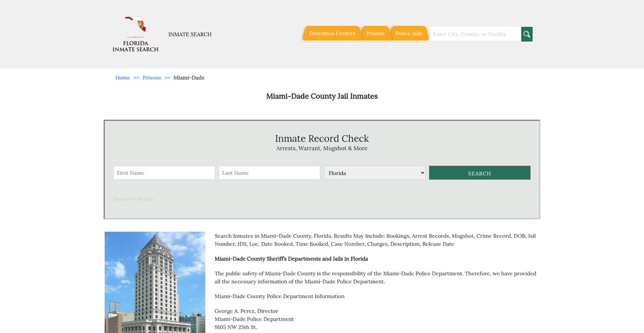Open the Prisons tab
644x333 pixels.
coord(375,33)
